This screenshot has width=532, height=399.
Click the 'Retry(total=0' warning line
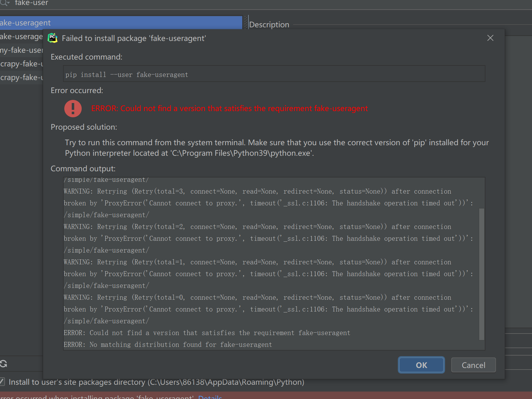257,297
